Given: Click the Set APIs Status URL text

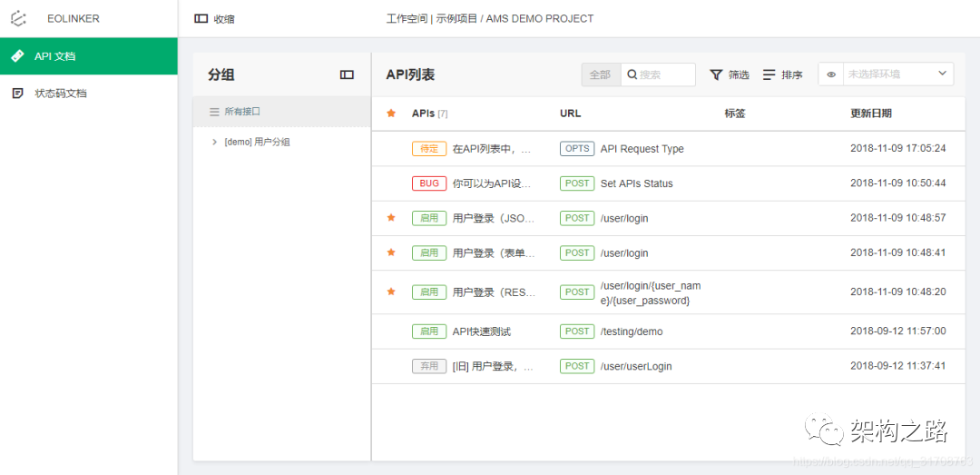Looking at the screenshot, I should pyautogui.click(x=636, y=184).
